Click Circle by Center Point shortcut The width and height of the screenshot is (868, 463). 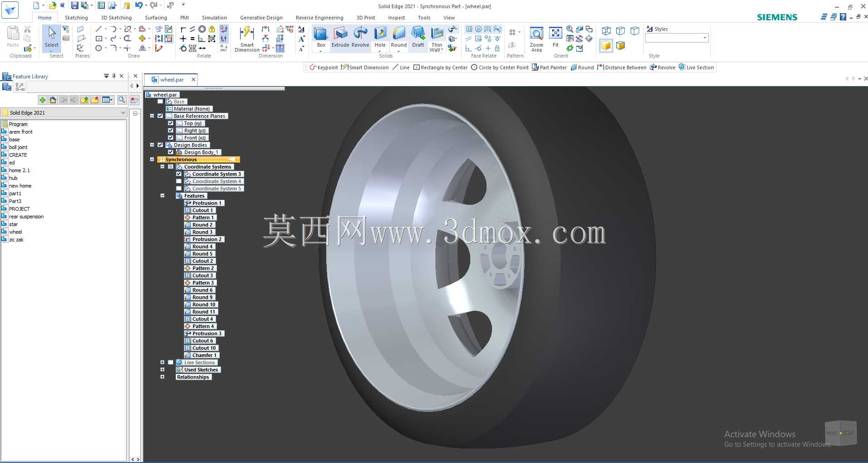(x=500, y=68)
